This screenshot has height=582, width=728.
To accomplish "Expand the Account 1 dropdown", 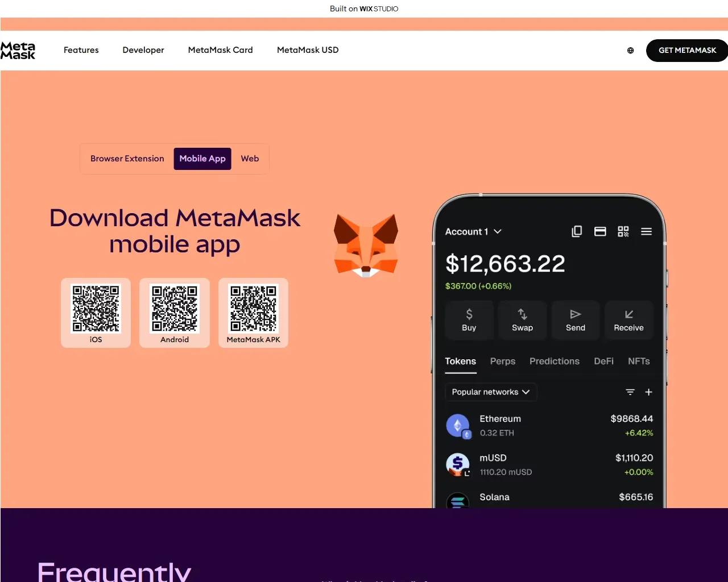I will tap(473, 232).
